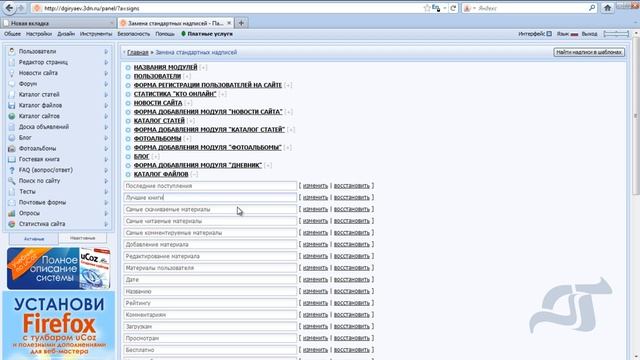
Task: Reload the page with refresh icon
Action: point(453,8)
